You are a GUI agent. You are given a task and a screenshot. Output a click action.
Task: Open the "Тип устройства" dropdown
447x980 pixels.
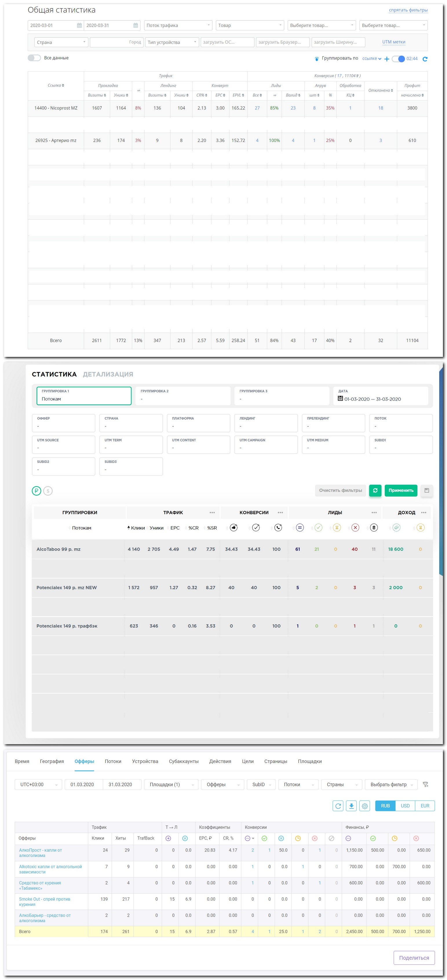pyautogui.click(x=172, y=42)
